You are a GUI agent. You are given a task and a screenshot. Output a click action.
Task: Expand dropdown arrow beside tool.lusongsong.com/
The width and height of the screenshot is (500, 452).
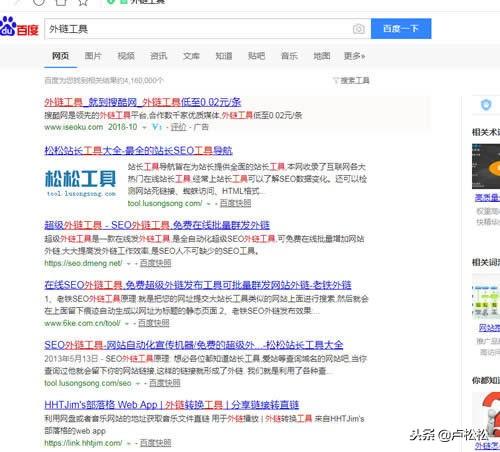[209, 203]
